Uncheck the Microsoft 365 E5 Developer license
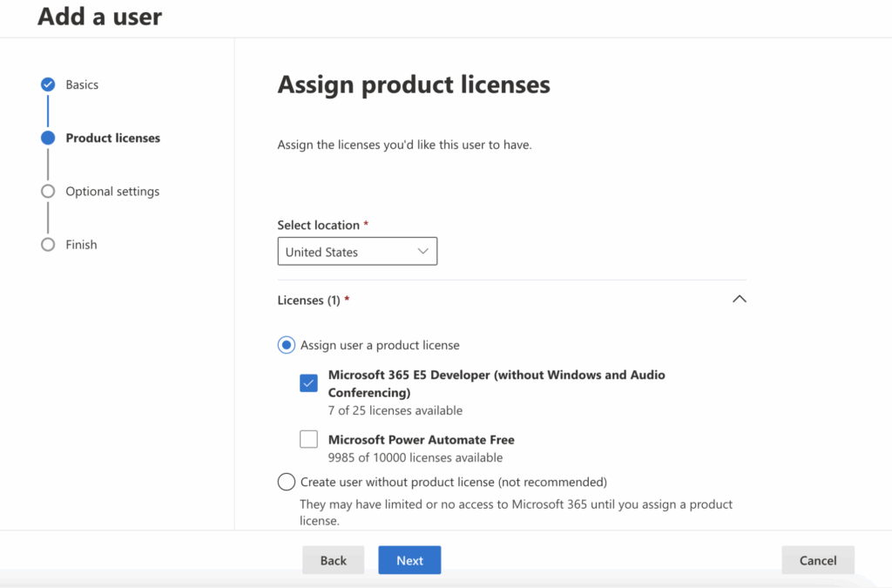 click(x=308, y=382)
